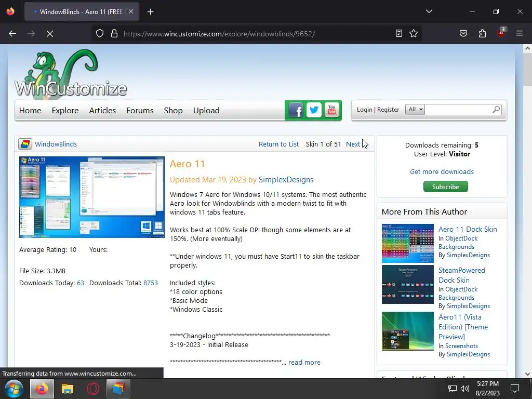
Task: Open Aero11 (Vista Edition) Theme Preview link
Action: 463,327
